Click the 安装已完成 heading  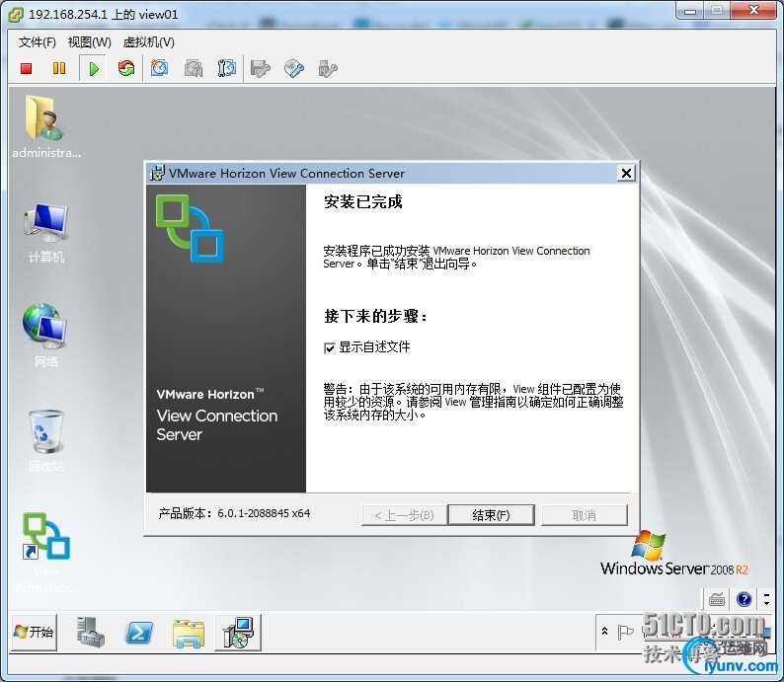click(363, 202)
